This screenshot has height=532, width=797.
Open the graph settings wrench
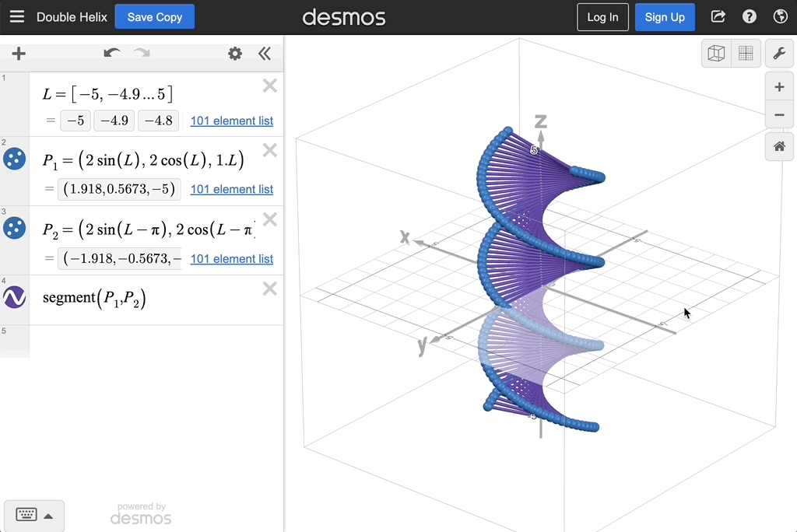click(x=779, y=54)
